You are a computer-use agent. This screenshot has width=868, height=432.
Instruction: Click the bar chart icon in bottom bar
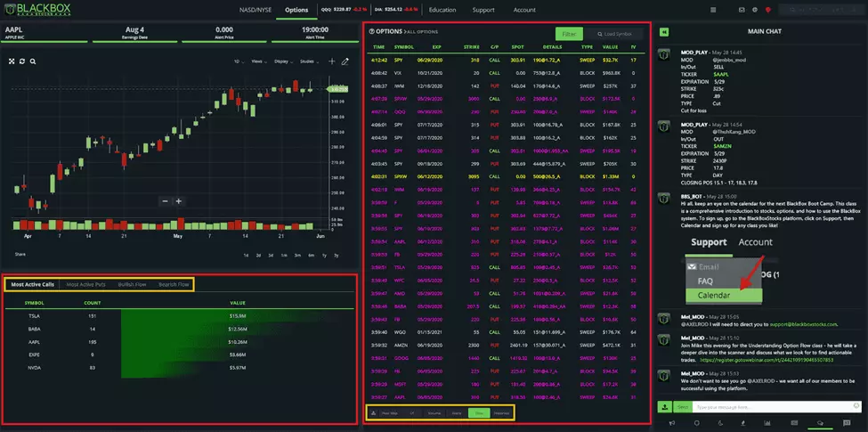pos(767,423)
